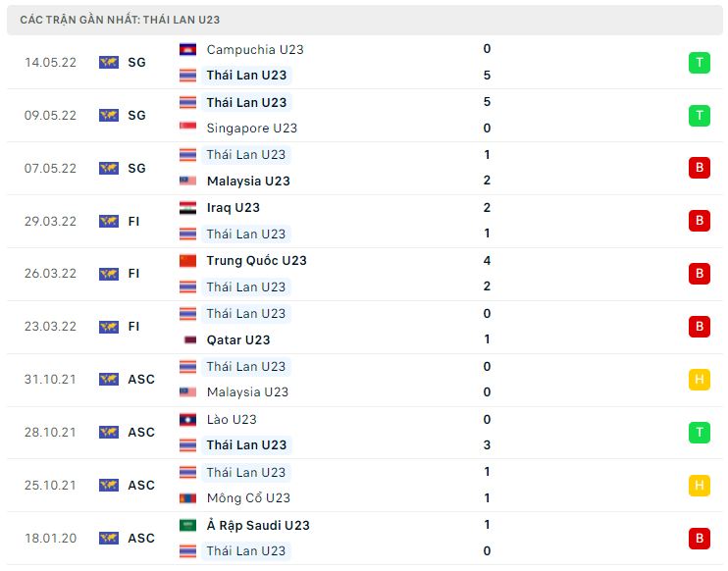Click the red B badge for Malaysia U23 loss on 07.05.22
Image resolution: width=728 pixels, height=571 pixels.
pos(700,168)
